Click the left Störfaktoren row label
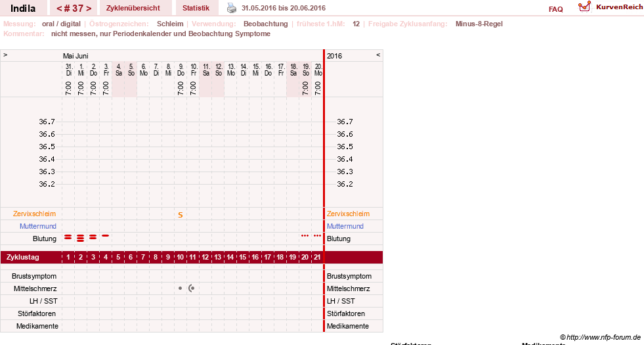Screen dimensions: 644x345 pyautogui.click(x=37, y=313)
